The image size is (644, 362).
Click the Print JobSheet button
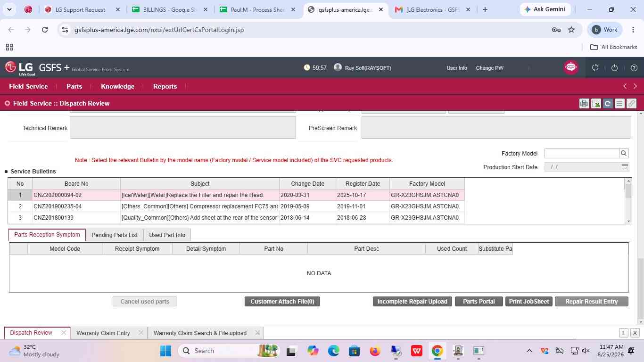click(x=529, y=302)
